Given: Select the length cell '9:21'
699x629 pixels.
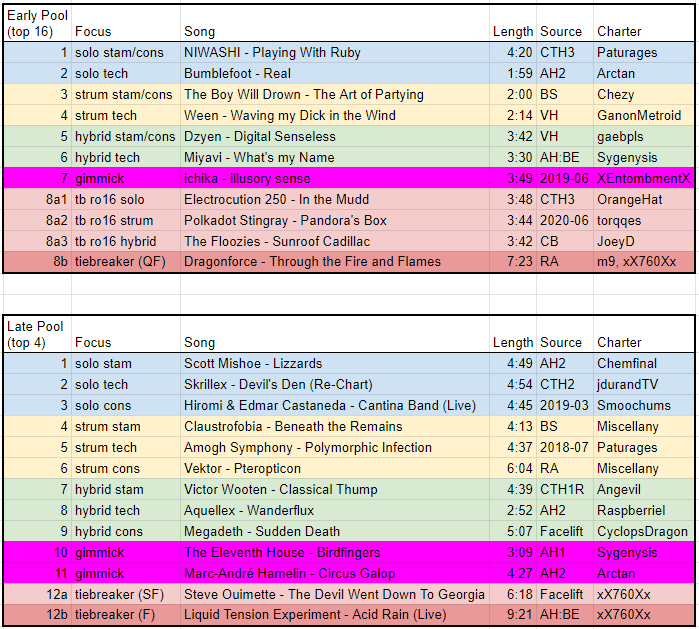Looking at the screenshot, I should 513,615.
